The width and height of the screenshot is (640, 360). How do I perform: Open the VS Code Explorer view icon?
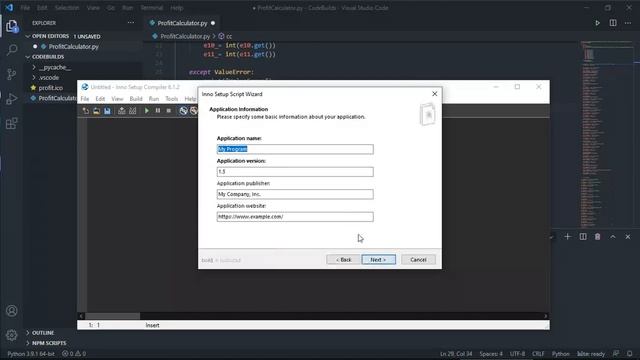pyautogui.click(x=12, y=26)
